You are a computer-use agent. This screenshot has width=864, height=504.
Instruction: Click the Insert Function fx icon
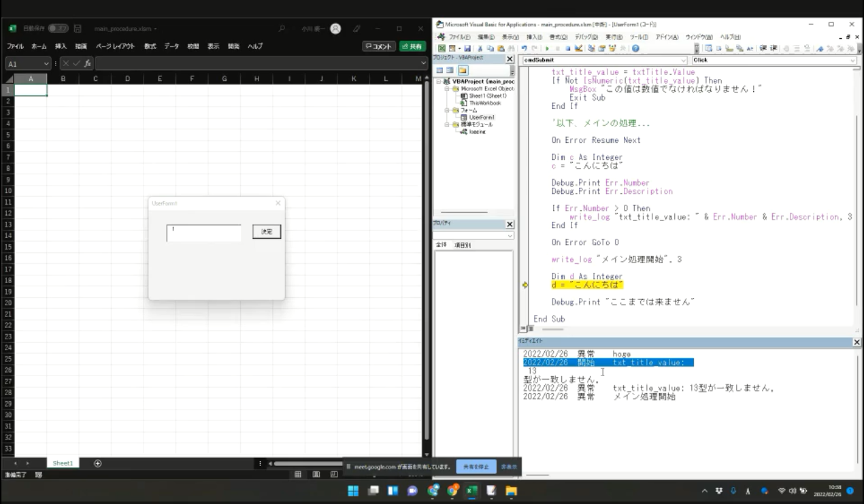tap(88, 63)
